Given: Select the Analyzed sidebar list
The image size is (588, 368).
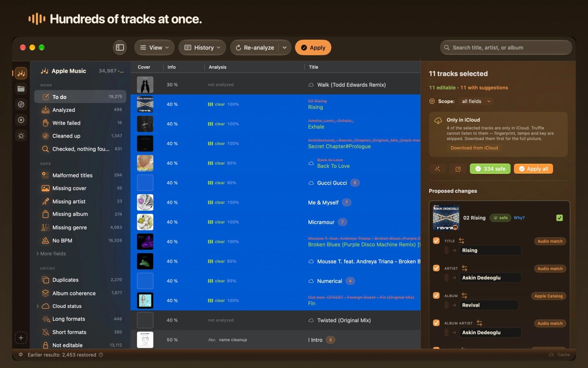Looking at the screenshot, I should (x=80, y=110).
